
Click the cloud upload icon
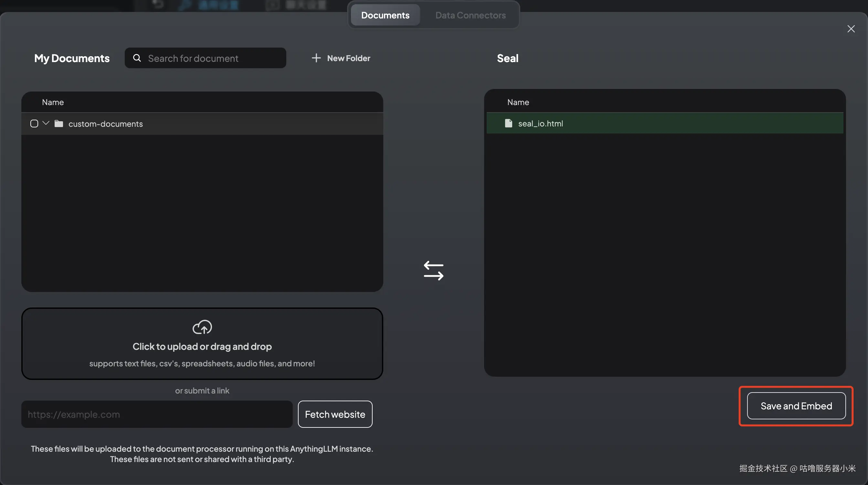click(202, 327)
